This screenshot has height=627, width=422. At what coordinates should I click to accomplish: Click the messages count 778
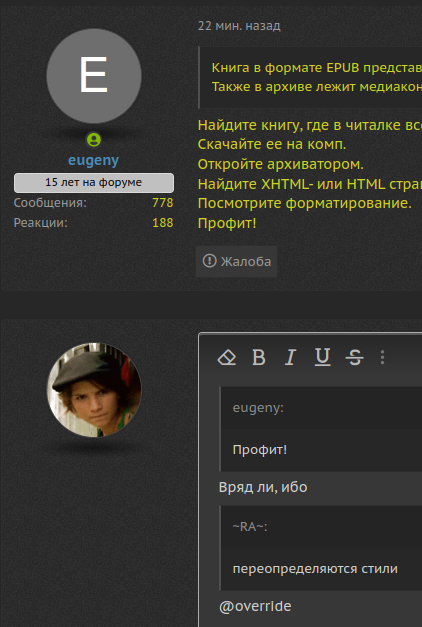(x=162, y=203)
